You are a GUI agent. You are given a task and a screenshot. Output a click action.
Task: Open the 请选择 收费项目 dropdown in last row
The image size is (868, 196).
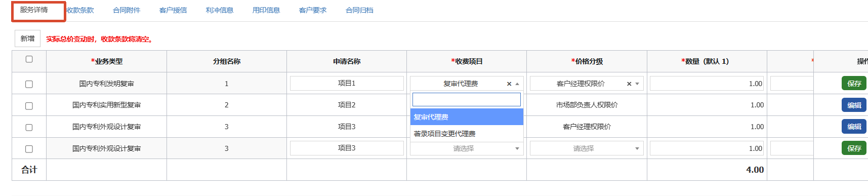467,148
